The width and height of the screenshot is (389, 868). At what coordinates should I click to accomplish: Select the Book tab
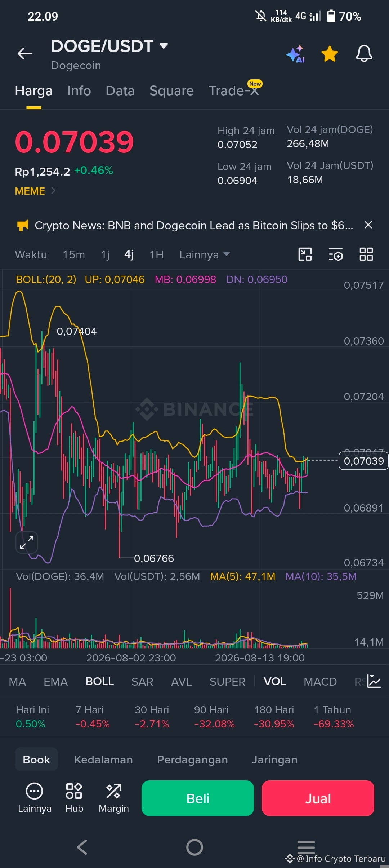[x=36, y=759]
